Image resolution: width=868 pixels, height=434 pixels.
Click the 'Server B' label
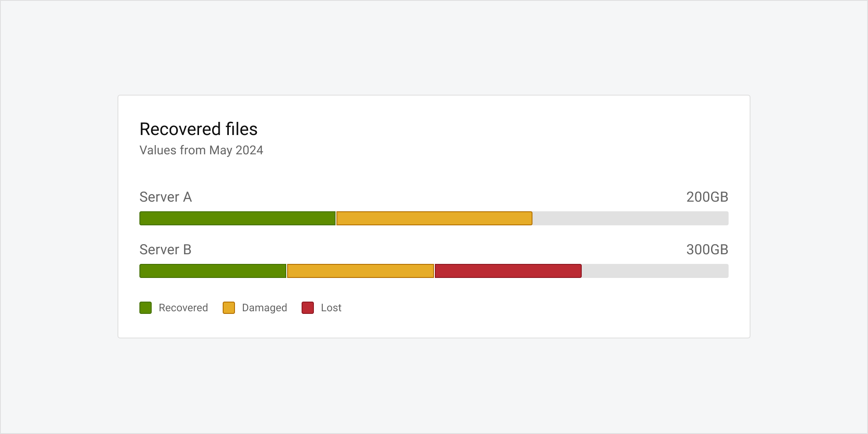(x=165, y=250)
